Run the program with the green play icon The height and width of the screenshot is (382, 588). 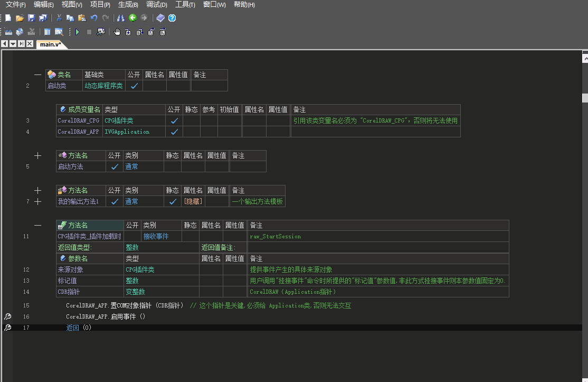tap(78, 32)
